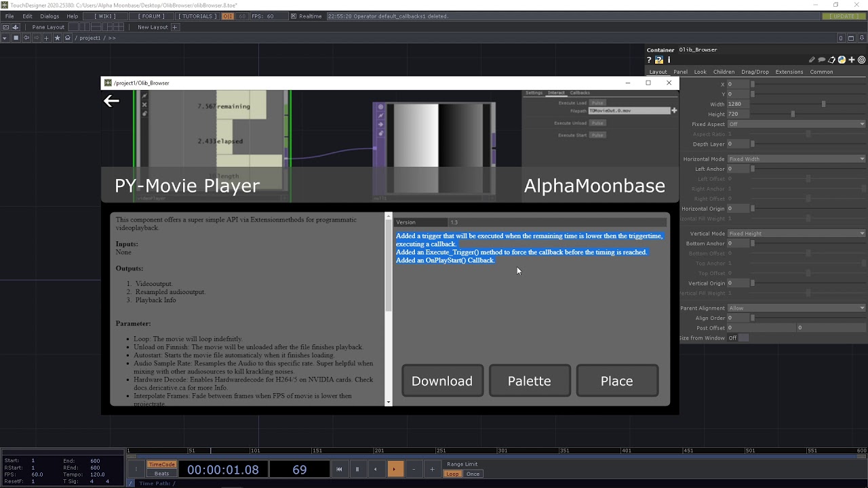Toggle the orange O|I power button
Screen dimensions: 868x488
pyautogui.click(x=228, y=16)
